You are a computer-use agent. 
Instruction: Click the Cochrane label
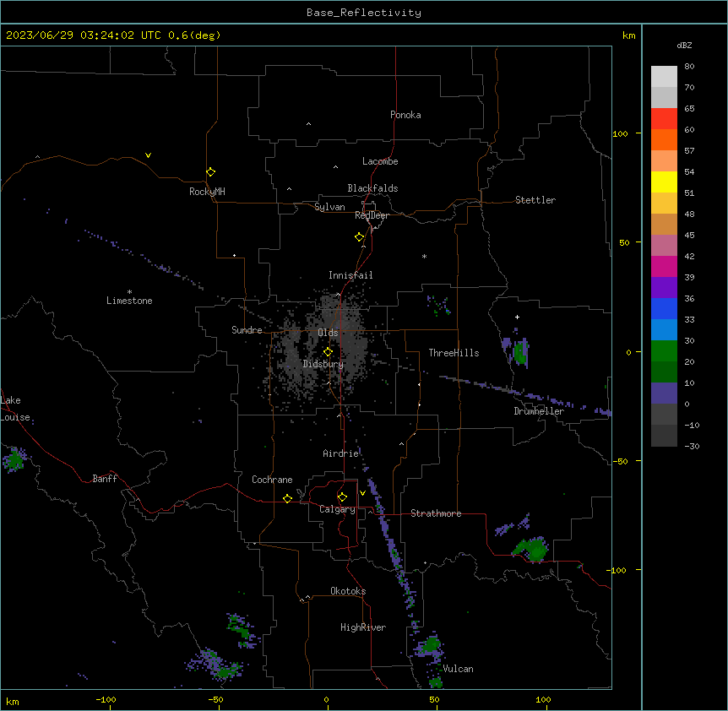point(272,480)
